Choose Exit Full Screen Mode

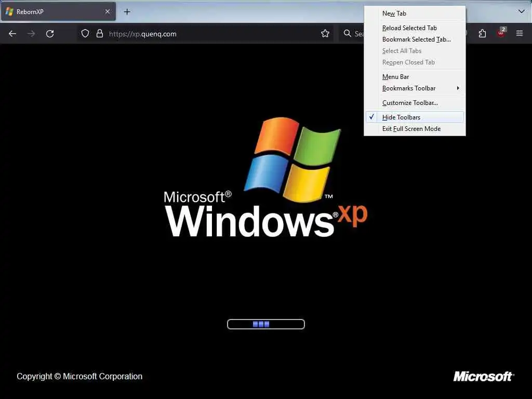pyautogui.click(x=415, y=129)
